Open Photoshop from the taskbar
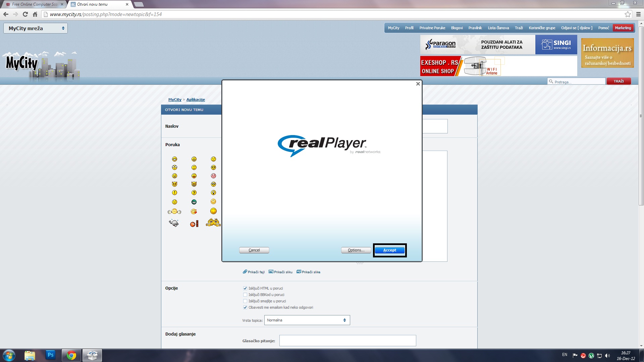Screen dimensions: 644x362 click(x=50, y=355)
